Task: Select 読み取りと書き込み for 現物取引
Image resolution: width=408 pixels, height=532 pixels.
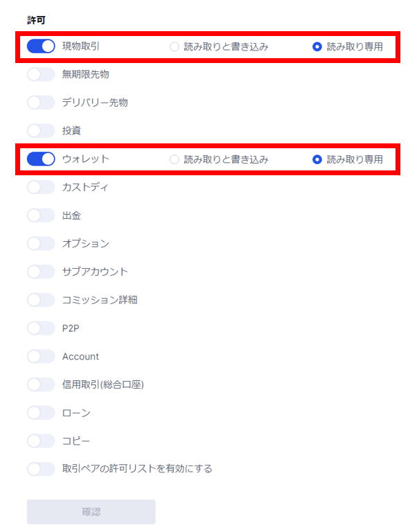Action: [x=175, y=46]
